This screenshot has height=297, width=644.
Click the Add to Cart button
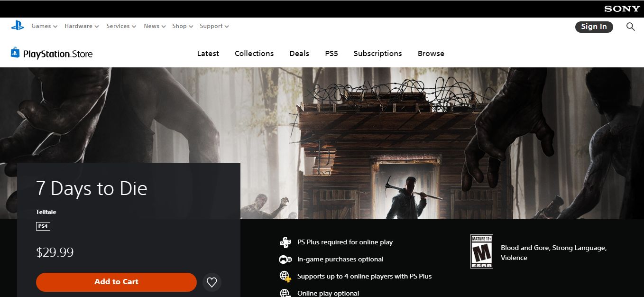point(116,282)
